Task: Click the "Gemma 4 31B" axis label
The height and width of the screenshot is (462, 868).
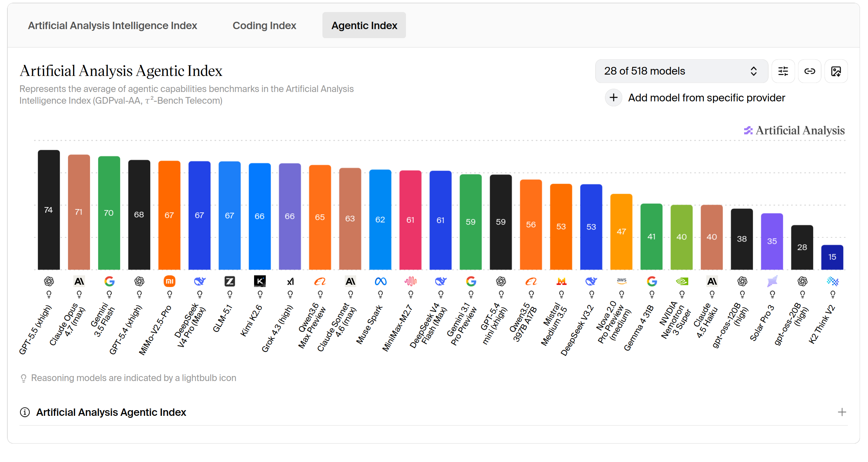Action: pyautogui.click(x=639, y=328)
